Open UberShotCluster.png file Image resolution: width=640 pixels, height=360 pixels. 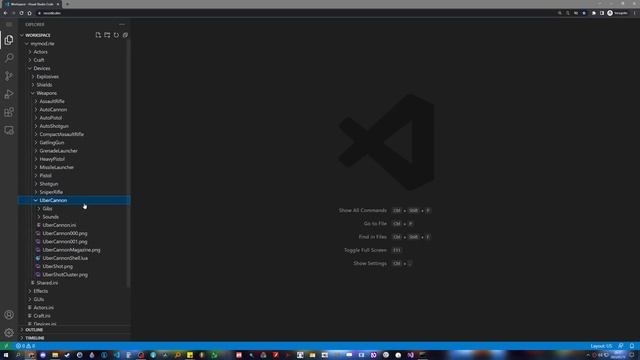coord(74,275)
